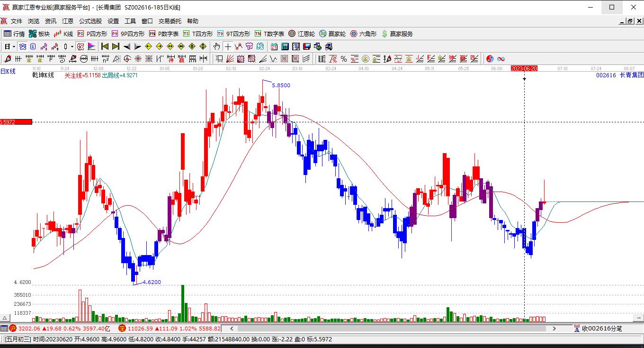Expand the candlestick style dropdown arrow
The image size is (644, 348).
pos(72,46)
